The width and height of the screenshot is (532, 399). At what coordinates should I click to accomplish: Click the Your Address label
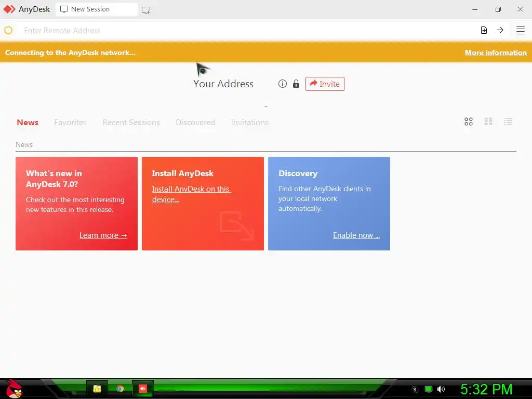coord(223,84)
